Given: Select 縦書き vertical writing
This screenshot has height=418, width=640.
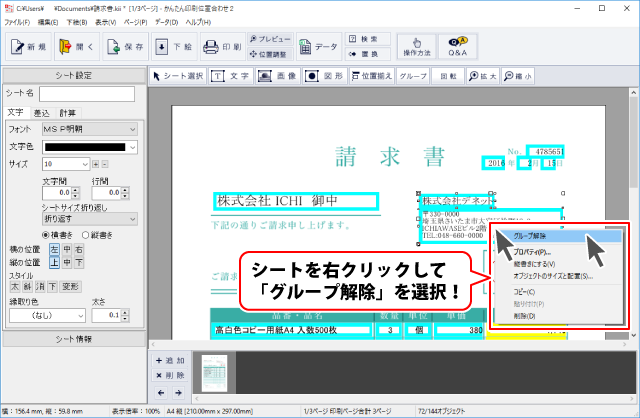Looking at the screenshot, I should (98, 235).
